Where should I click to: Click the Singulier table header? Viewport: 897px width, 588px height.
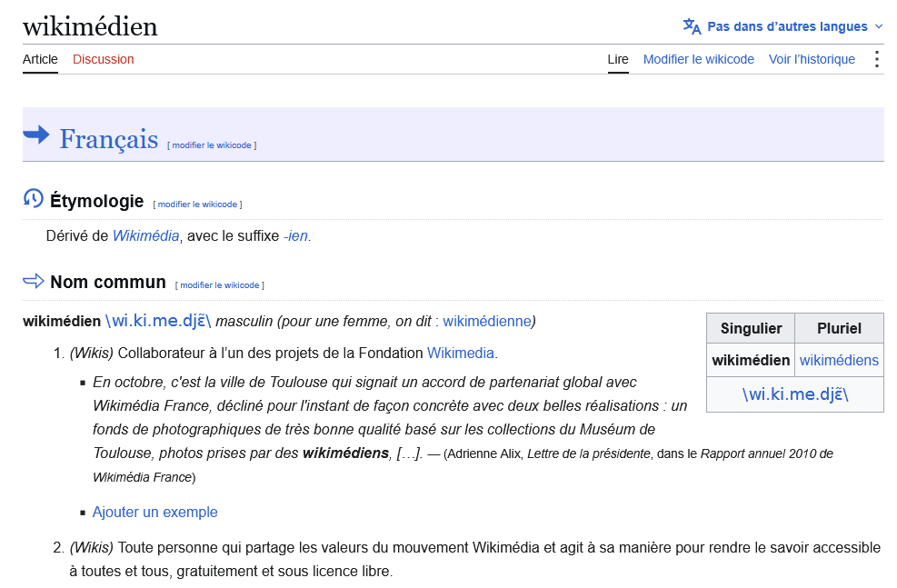pos(751,328)
